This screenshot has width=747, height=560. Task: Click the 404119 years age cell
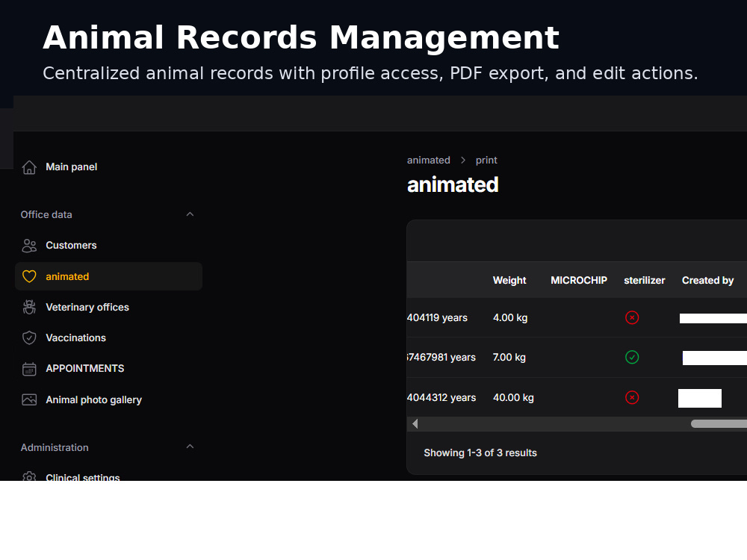coord(437,317)
